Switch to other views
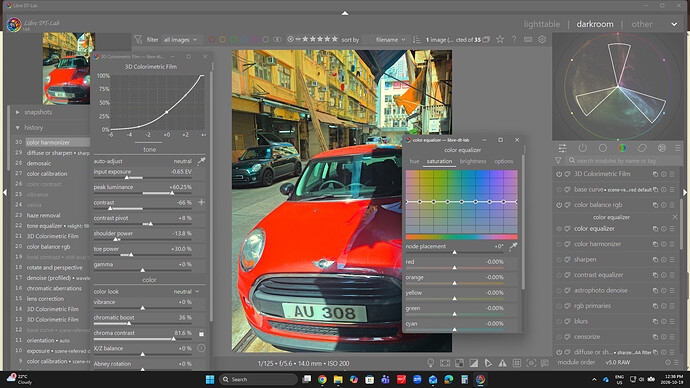 642,24
